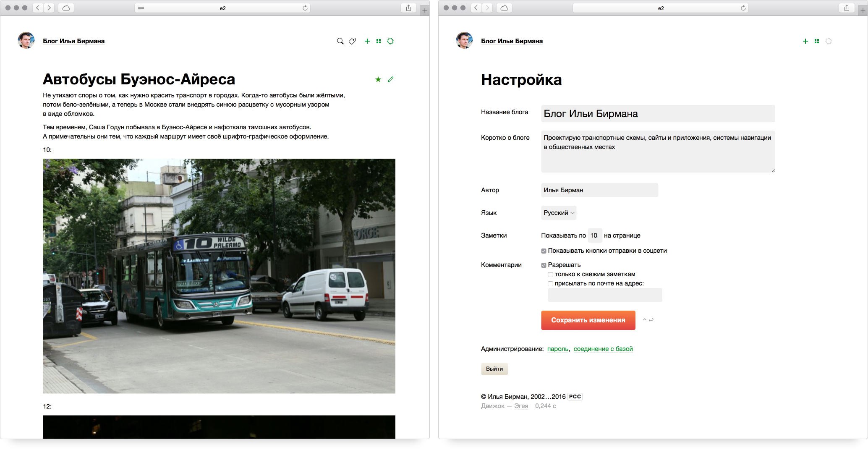Viewport: 868px width, 450px height.
Task: Open the tags icon in left window
Action: point(352,41)
